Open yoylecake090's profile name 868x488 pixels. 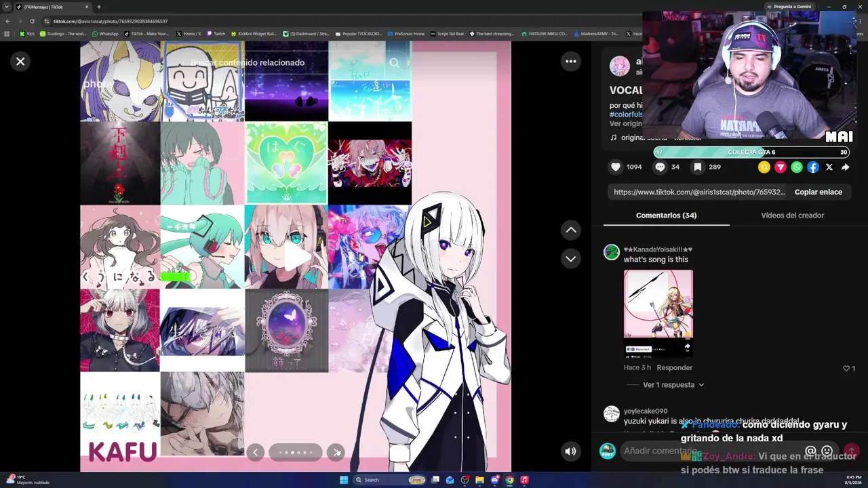[x=646, y=411]
